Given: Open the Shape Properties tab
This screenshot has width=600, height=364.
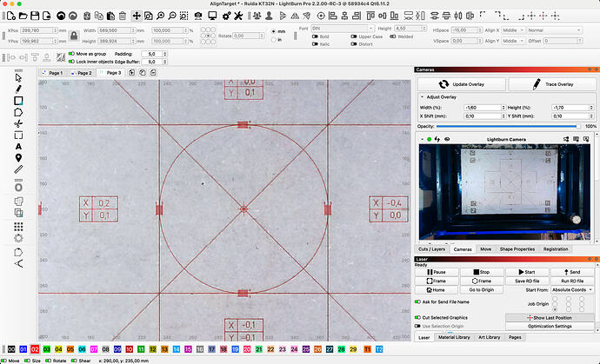Looking at the screenshot, I should pos(517,249).
